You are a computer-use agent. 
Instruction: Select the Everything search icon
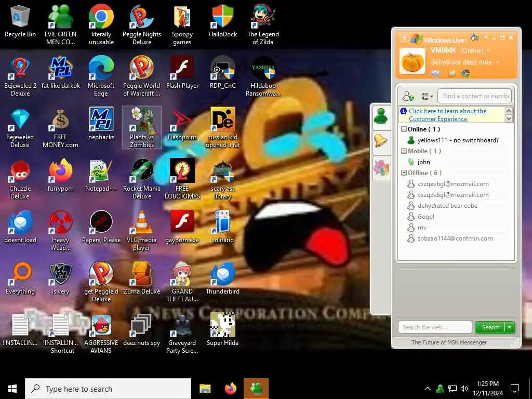point(20,279)
